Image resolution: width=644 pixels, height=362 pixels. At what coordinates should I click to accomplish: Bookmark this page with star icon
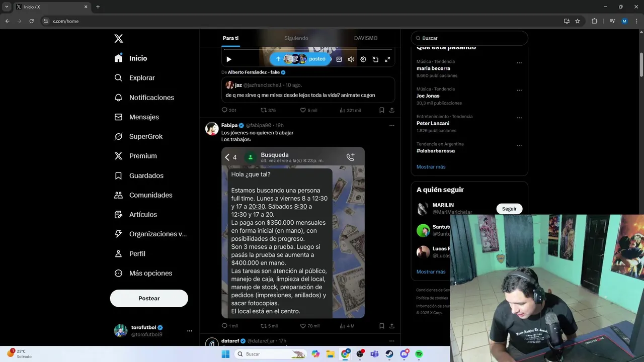tap(578, 21)
